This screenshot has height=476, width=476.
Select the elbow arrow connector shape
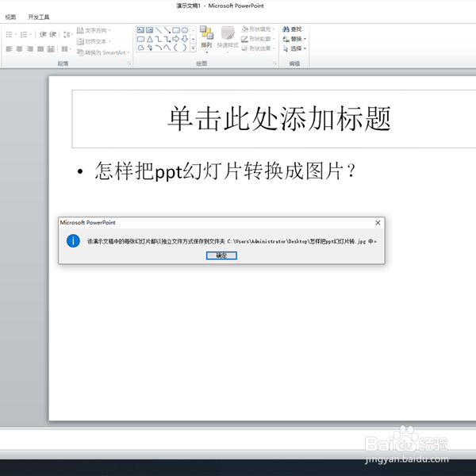pyautogui.click(x=167, y=39)
